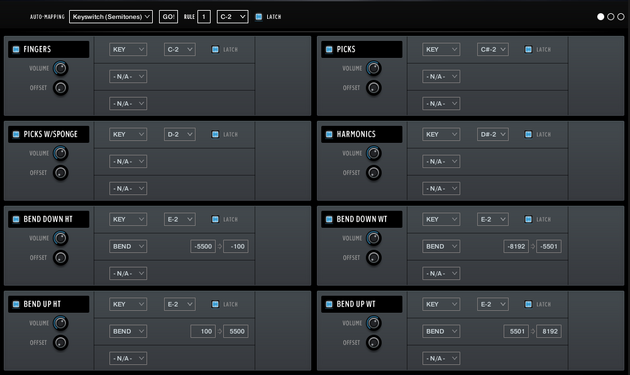Image resolution: width=630 pixels, height=375 pixels.
Task: Click the Bend Down WT -5501 value field
Action: [x=549, y=246]
